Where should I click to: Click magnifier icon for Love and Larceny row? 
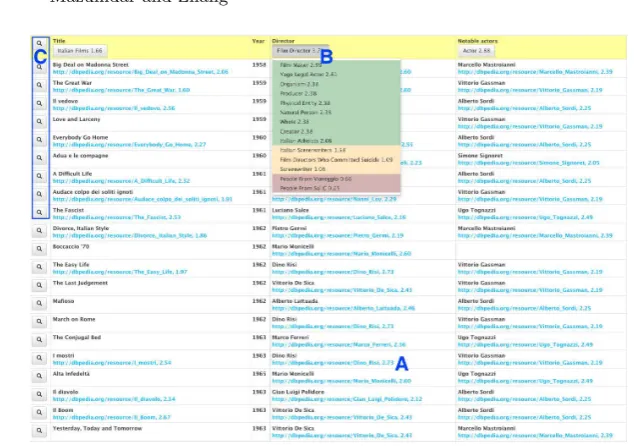click(x=39, y=121)
